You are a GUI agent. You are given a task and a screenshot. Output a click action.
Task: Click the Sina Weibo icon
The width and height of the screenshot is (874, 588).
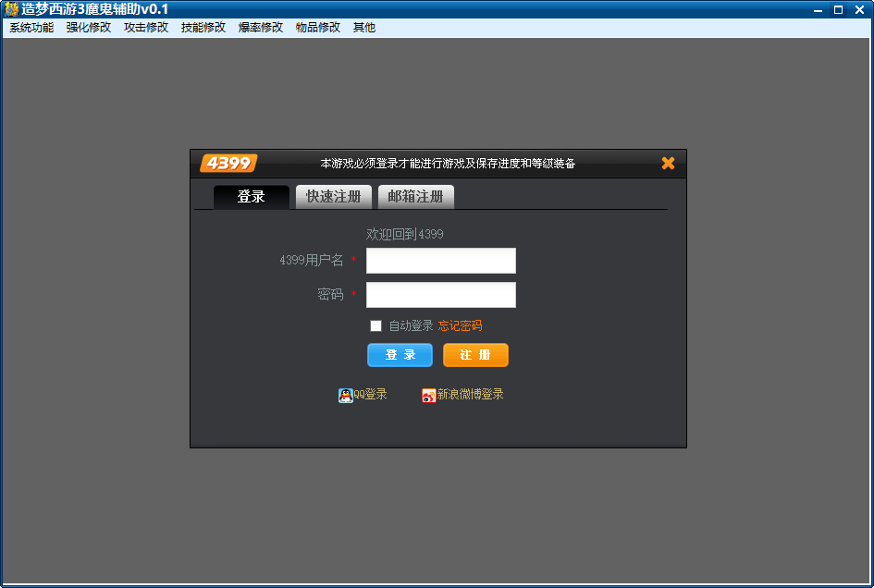pyautogui.click(x=428, y=396)
